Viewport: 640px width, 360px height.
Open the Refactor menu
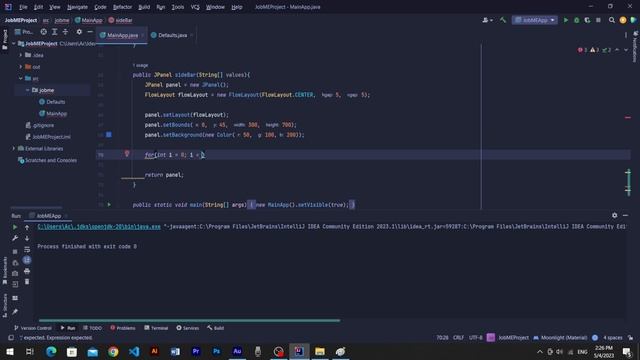122,7
